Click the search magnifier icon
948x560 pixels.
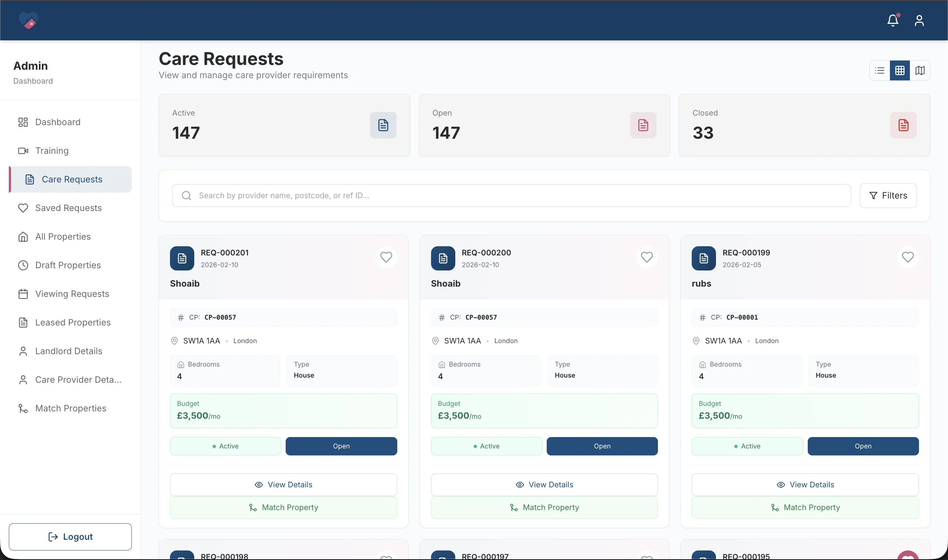click(187, 196)
